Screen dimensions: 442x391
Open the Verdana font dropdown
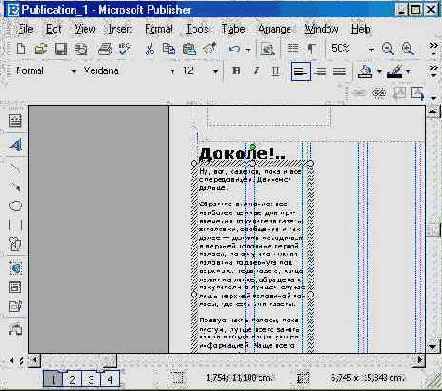(172, 71)
